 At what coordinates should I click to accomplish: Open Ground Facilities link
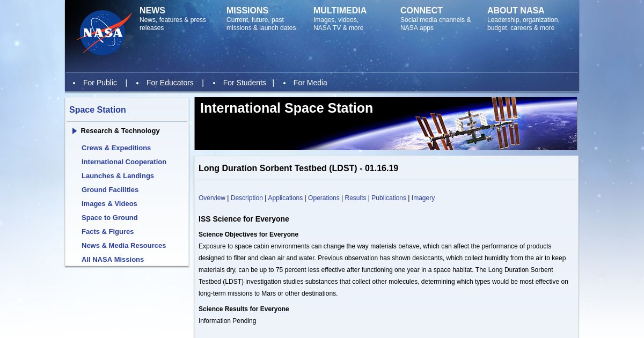110,190
